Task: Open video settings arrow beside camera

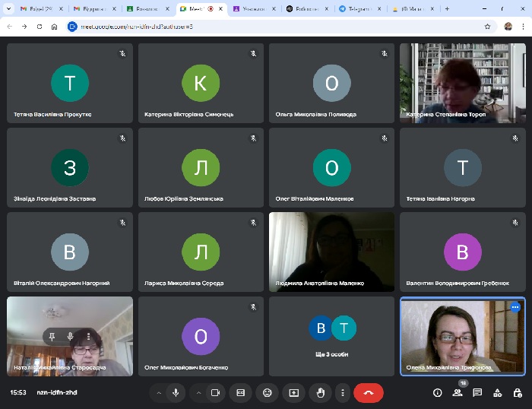Action: (198, 392)
